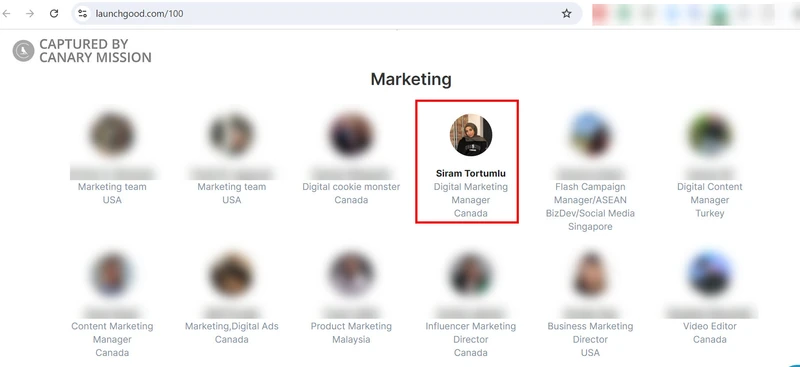This screenshot has width=800, height=367.
Task: Open the Marketing,Digital Ads Canada photo
Action: [232, 274]
